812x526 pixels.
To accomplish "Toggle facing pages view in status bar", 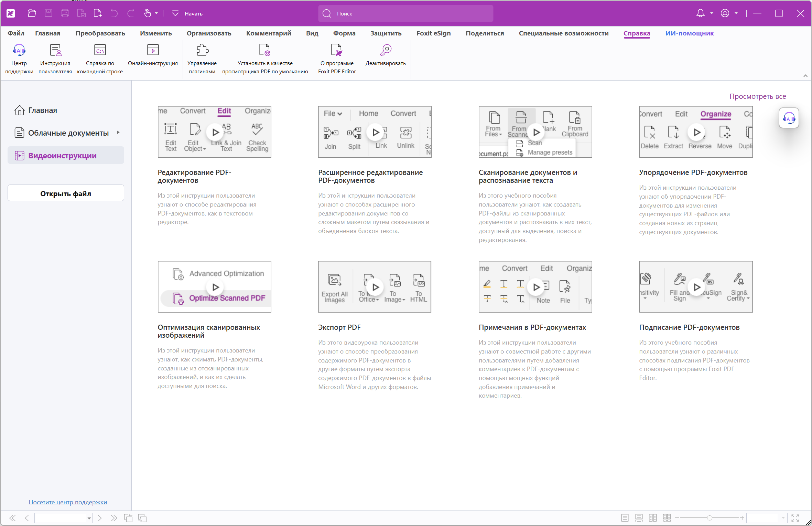I will 653,518.
